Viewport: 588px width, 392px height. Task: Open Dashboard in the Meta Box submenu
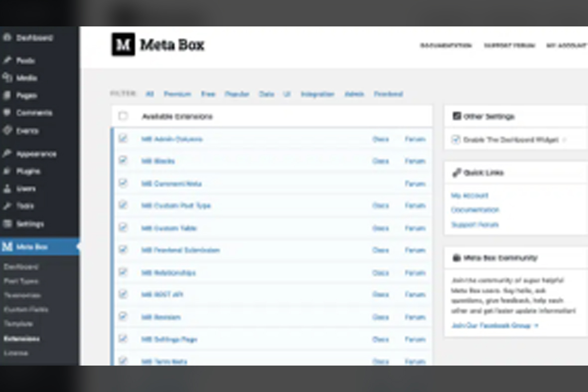pos(21,267)
